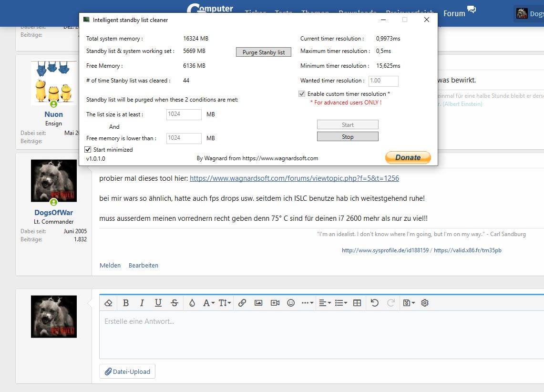Click the version label v1.0.1.0

(96, 158)
